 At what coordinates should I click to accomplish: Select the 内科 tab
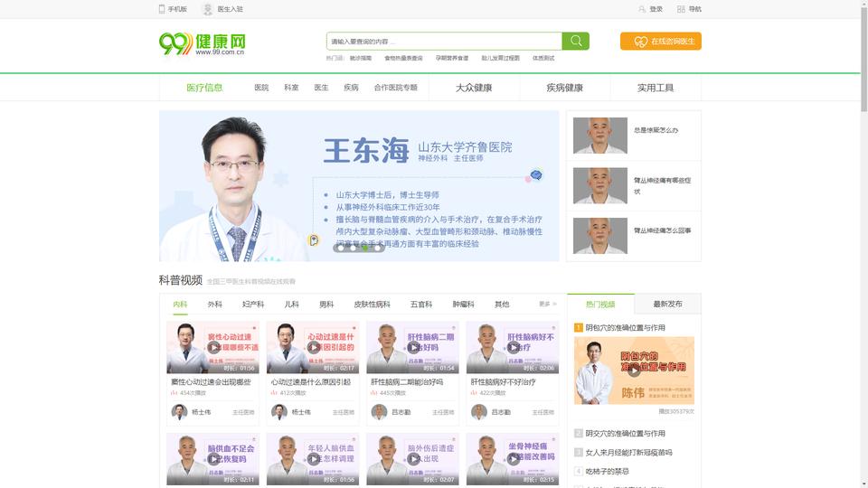click(x=180, y=305)
